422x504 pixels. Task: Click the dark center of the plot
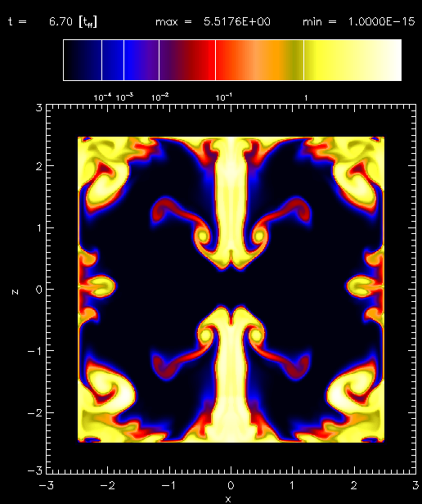(231, 289)
